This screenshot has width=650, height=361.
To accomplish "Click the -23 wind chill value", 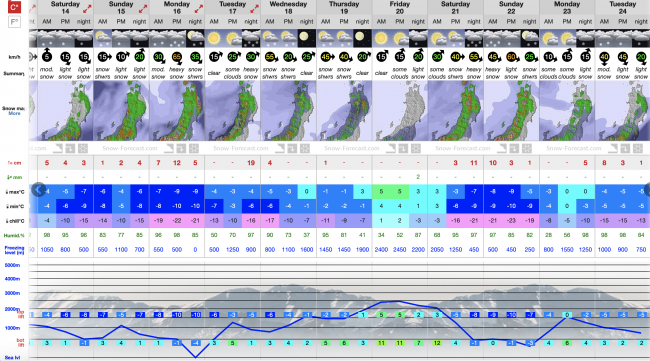I will [511, 220].
